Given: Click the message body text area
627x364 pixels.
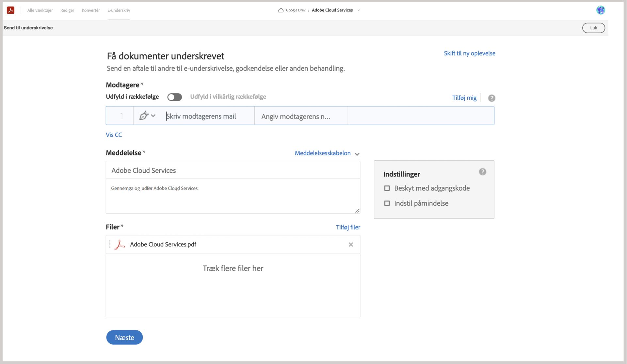Looking at the screenshot, I should [233, 196].
